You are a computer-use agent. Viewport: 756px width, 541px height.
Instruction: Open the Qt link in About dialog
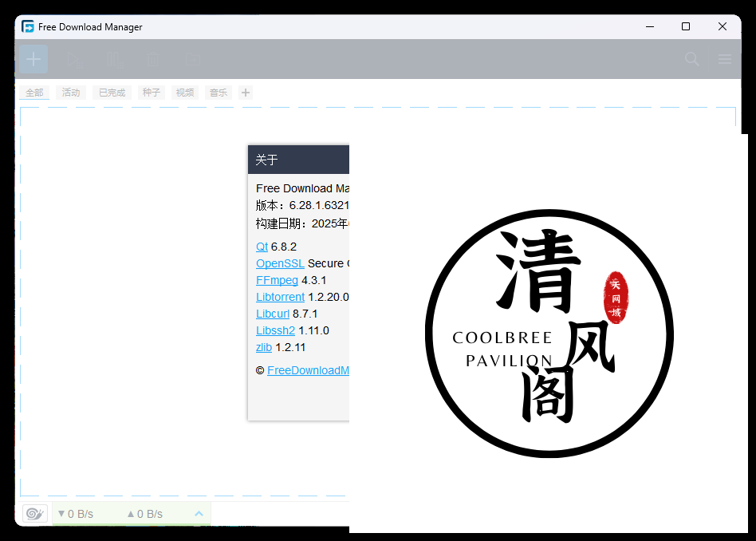tap(262, 247)
